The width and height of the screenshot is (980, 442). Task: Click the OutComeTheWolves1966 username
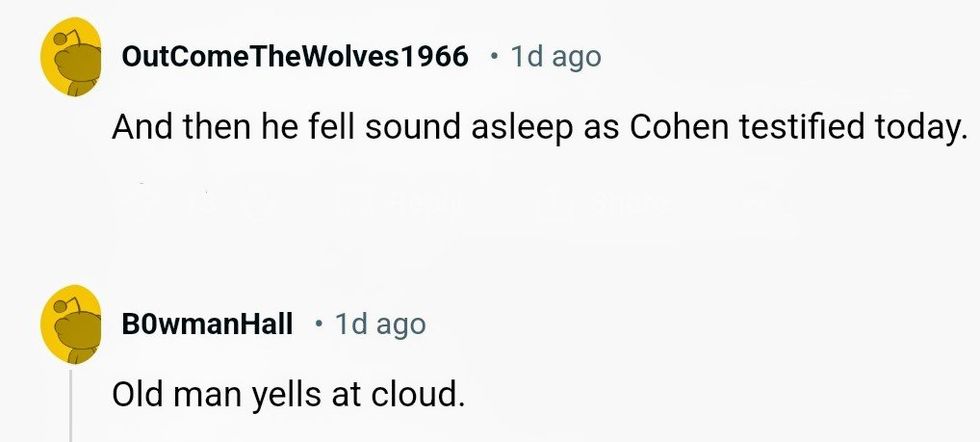pyautogui.click(x=295, y=57)
